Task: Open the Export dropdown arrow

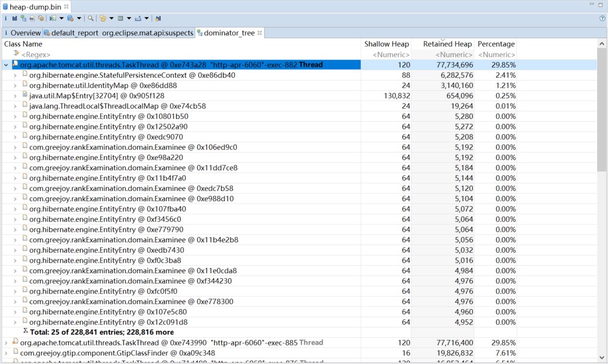Action: (146, 18)
